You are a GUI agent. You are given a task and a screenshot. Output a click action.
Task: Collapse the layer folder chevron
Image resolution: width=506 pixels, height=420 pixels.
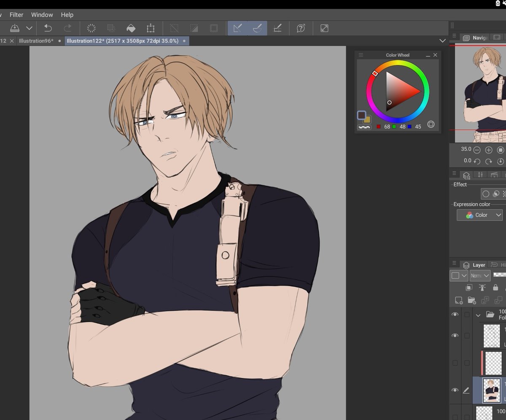pos(478,315)
